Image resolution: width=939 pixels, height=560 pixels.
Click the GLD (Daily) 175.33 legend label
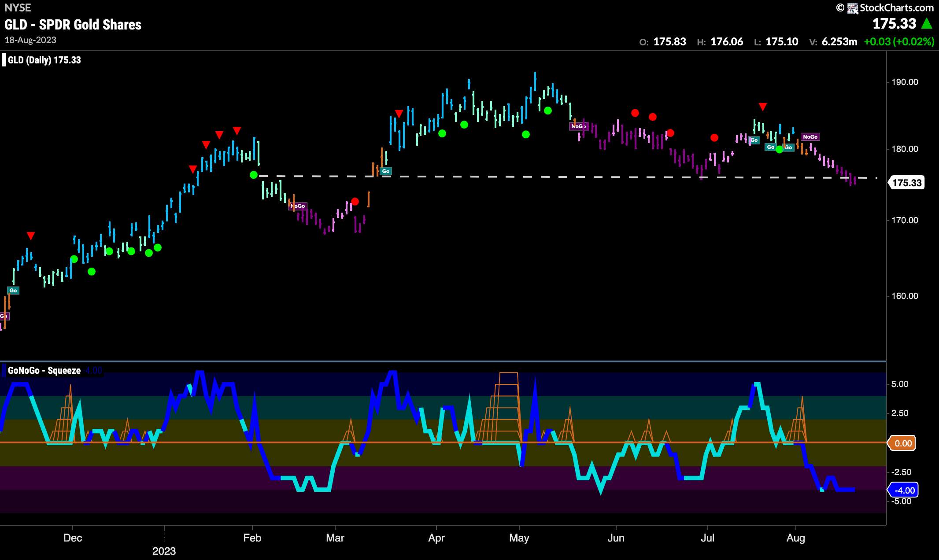[44, 60]
